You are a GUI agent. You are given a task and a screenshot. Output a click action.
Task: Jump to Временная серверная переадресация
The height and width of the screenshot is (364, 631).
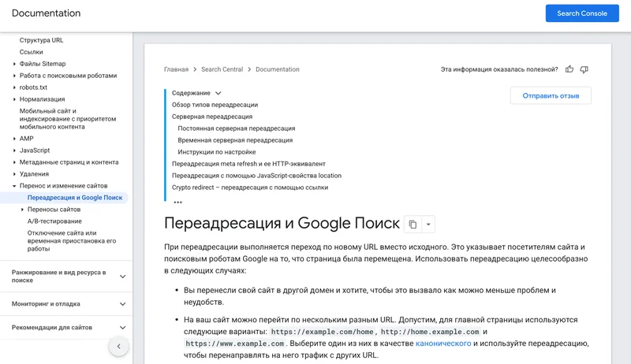(x=235, y=139)
